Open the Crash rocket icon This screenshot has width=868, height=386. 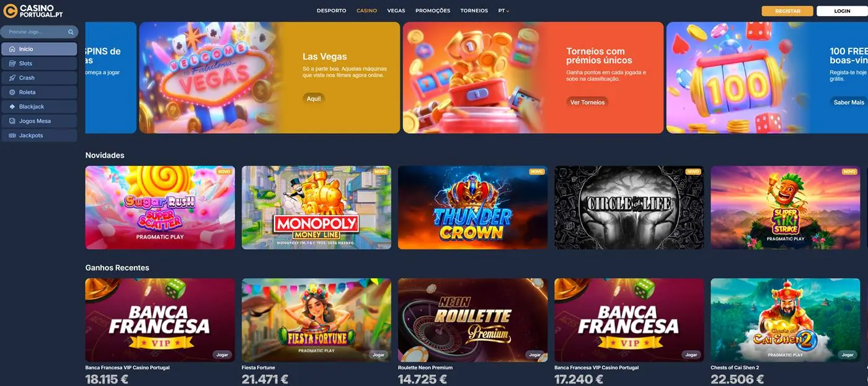pos(12,78)
